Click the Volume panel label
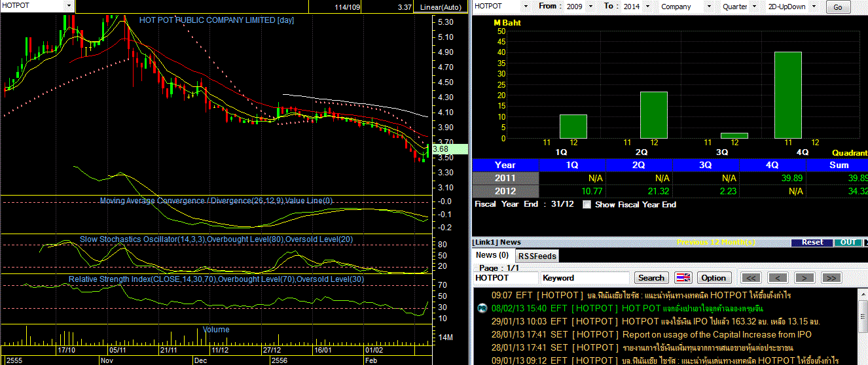 tap(216, 330)
